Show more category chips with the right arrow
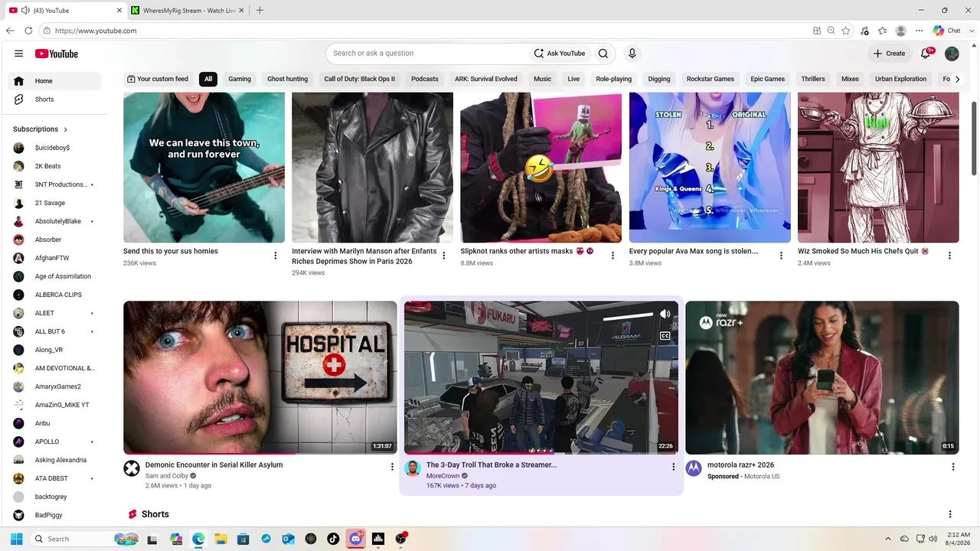Screen dimensions: 980x551 click(956, 79)
